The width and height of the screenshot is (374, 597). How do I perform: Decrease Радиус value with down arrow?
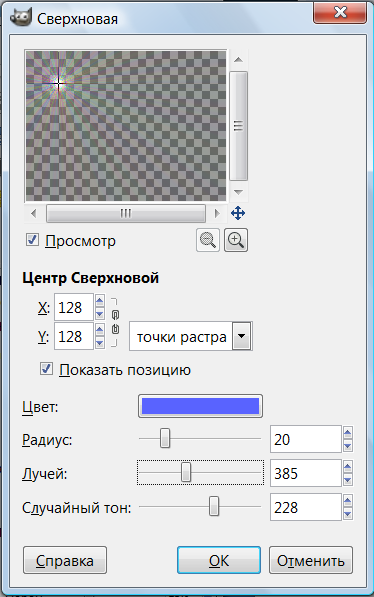[347, 445]
